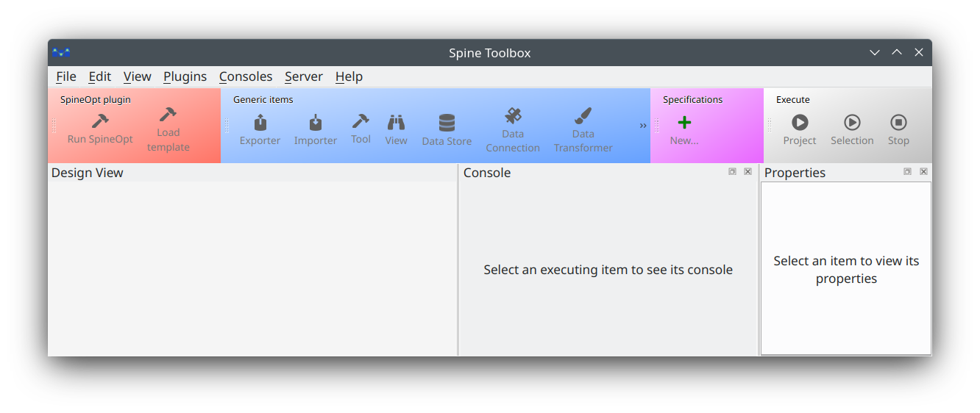The width and height of the screenshot is (980, 413).
Task: Close the Spine Toolbox window
Action: coord(919,52)
